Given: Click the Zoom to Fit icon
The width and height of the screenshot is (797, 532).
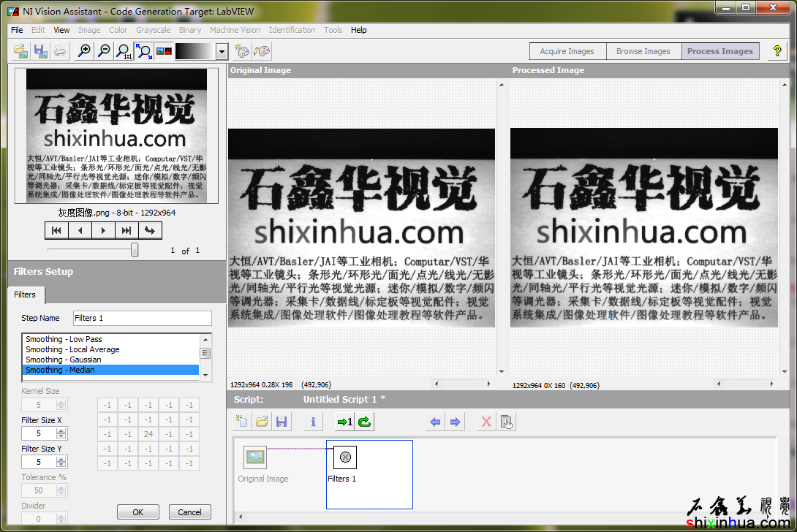Looking at the screenshot, I should click(144, 51).
